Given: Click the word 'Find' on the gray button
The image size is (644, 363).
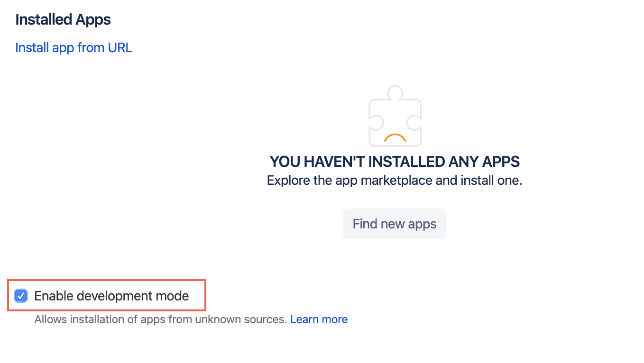Looking at the screenshot, I should click(365, 223).
